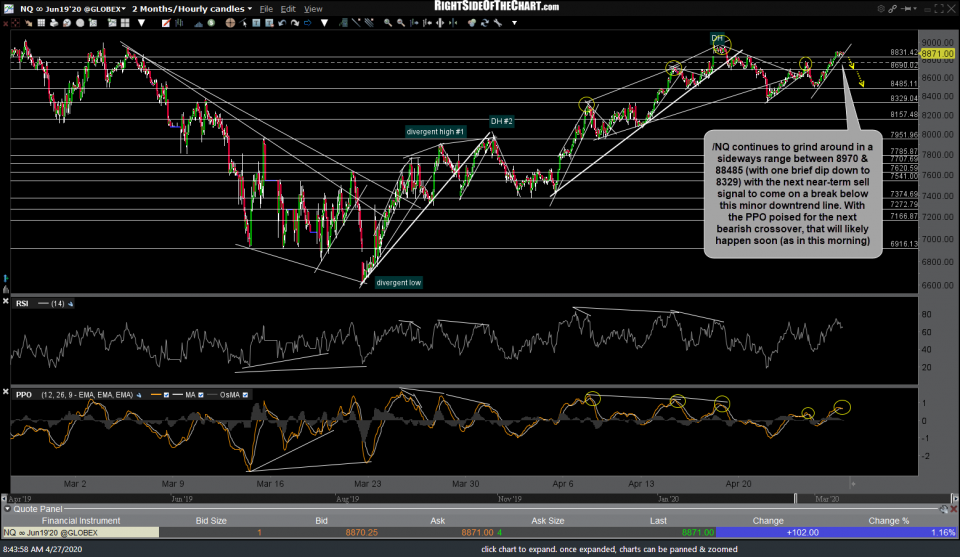Open the File menu
This screenshot has height=557, width=960.
tap(266, 9)
